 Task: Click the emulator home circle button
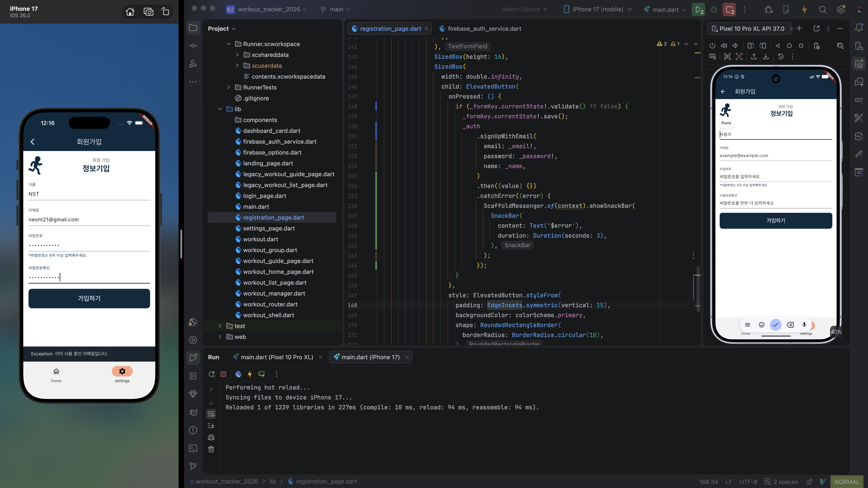789,46
